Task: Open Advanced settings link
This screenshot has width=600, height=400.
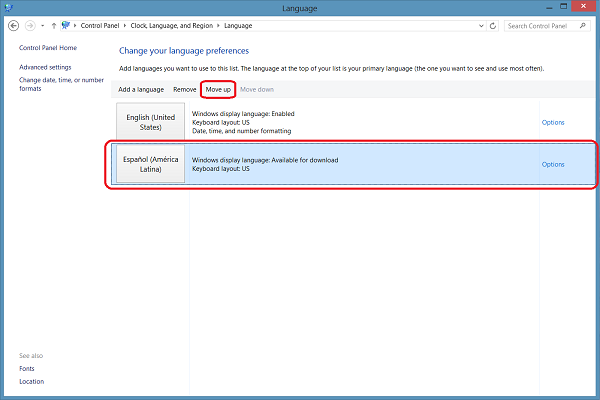Action: pyautogui.click(x=45, y=67)
